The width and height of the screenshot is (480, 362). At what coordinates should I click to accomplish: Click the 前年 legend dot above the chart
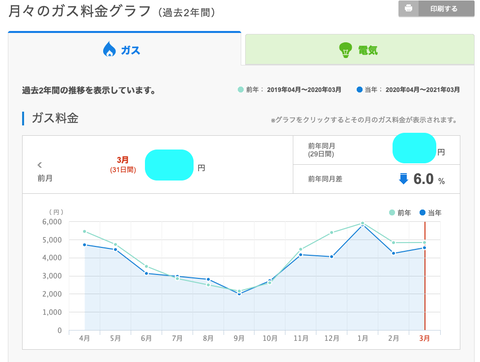pyautogui.click(x=392, y=213)
